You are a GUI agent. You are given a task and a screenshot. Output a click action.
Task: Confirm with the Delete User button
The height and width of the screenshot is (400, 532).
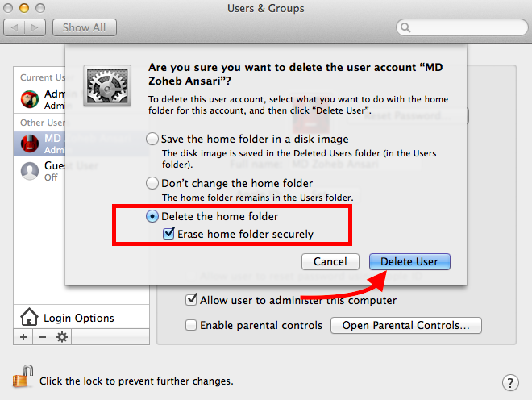coord(409,262)
